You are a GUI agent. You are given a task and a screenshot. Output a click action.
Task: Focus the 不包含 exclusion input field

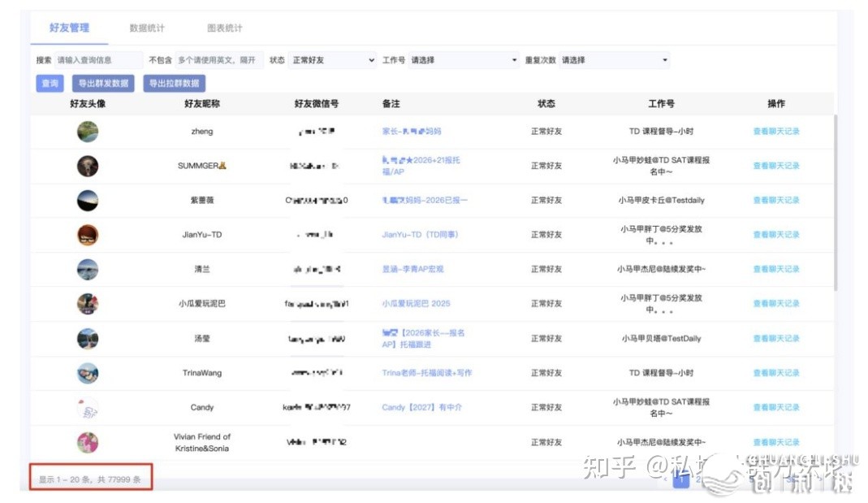coord(218,60)
